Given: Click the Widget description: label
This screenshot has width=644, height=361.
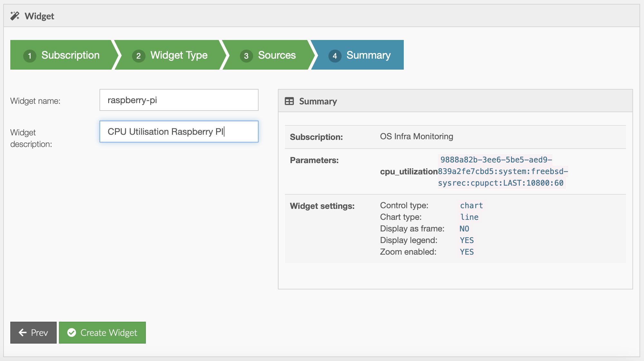Looking at the screenshot, I should (x=31, y=138).
